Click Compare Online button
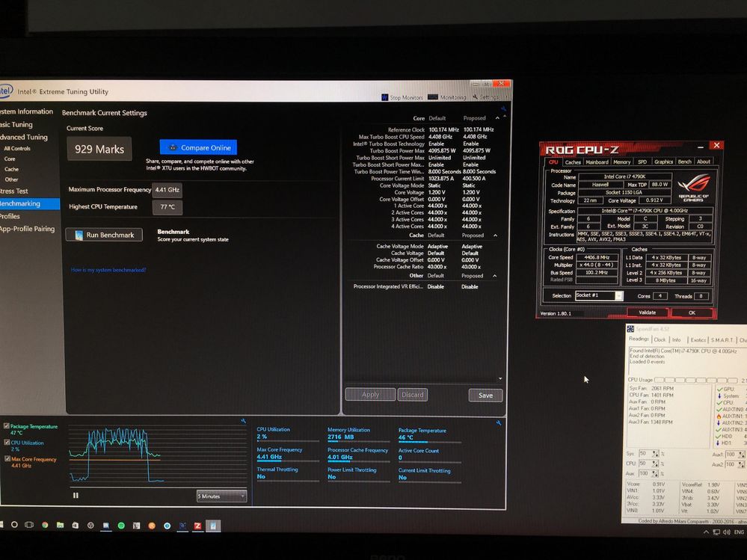This screenshot has width=747, height=560. point(198,147)
